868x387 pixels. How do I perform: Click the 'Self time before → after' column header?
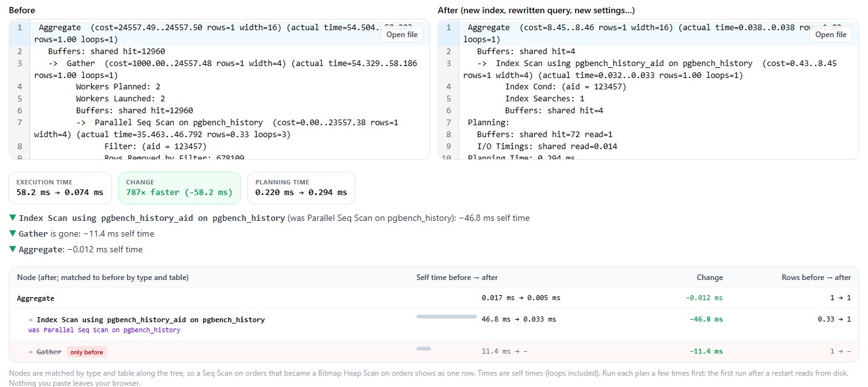457,278
